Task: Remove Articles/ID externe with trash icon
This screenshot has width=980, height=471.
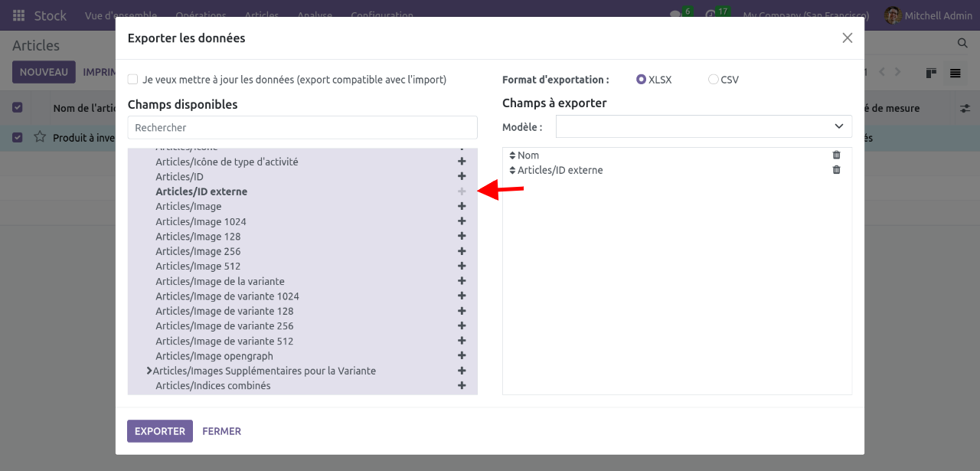Action: (836, 170)
